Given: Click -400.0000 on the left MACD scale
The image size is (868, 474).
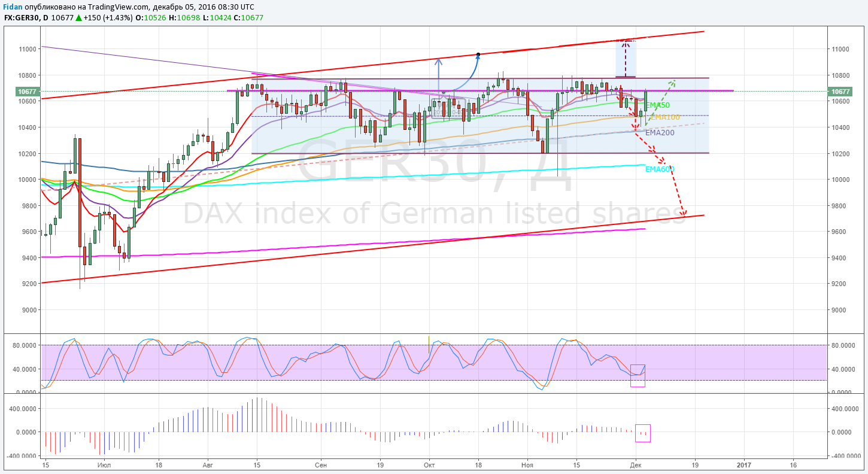Looking at the screenshot, I should pos(23,455).
